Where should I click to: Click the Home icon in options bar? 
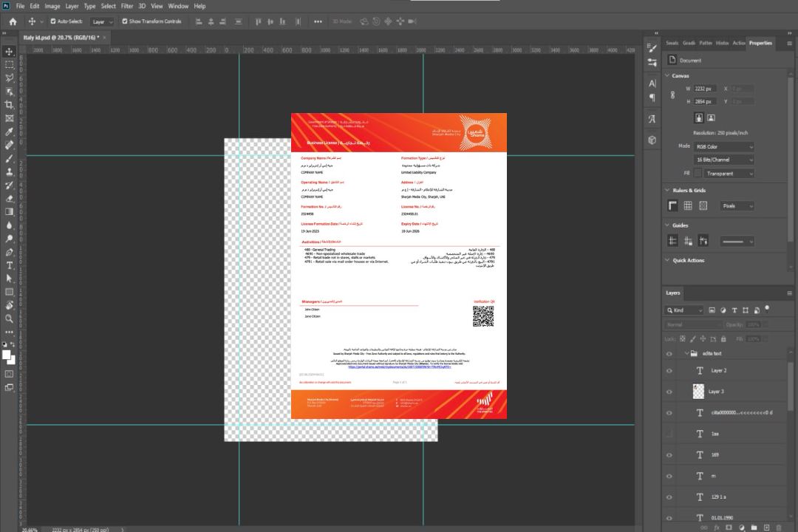point(13,21)
